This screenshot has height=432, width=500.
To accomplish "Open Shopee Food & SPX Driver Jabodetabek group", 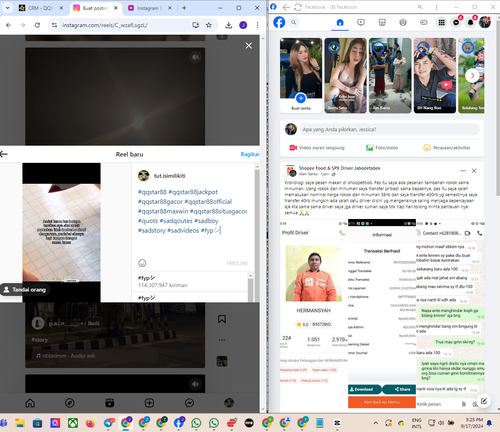I will pyautogui.click(x=339, y=168).
